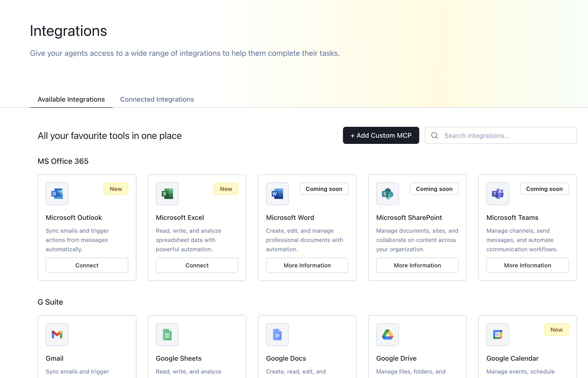Click the Microsoft Word icon

tap(277, 194)
